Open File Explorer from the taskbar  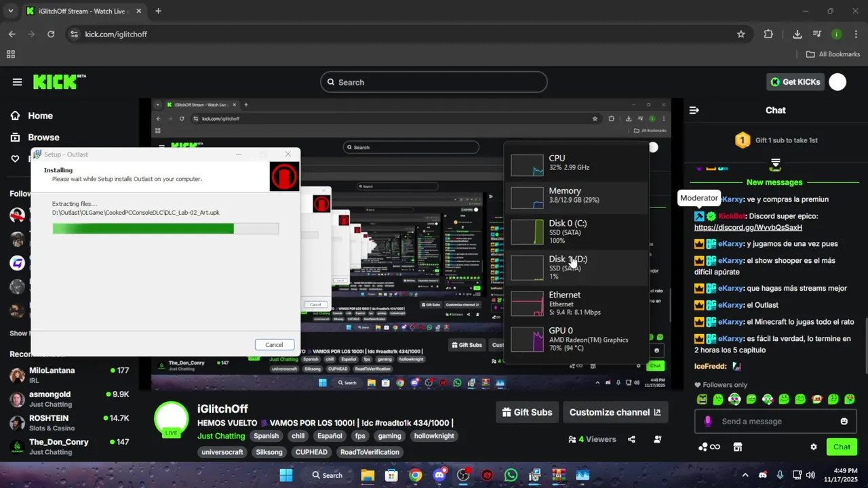tap(368, 475)
